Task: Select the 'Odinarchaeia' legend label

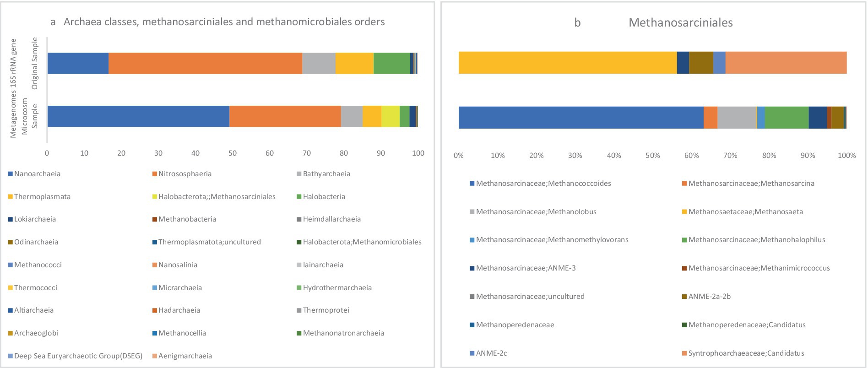Action: pyautogui.click(x=36, y=242)
